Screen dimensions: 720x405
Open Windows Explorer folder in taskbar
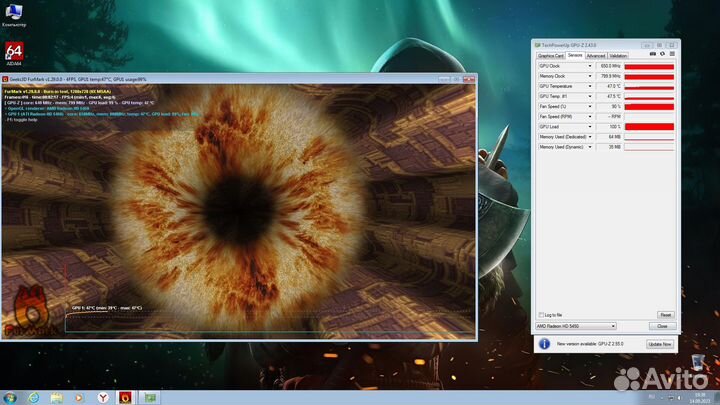click(x=57, y=398)
